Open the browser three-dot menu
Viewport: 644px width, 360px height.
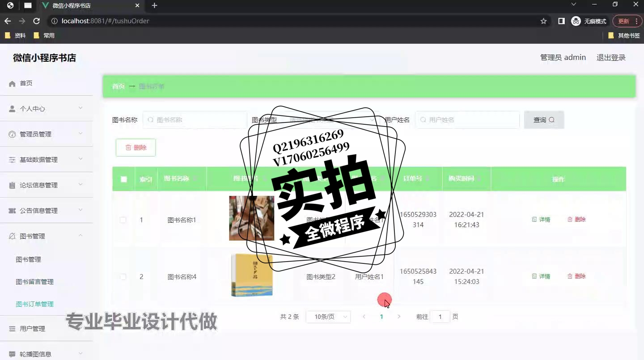click(636, 21)
